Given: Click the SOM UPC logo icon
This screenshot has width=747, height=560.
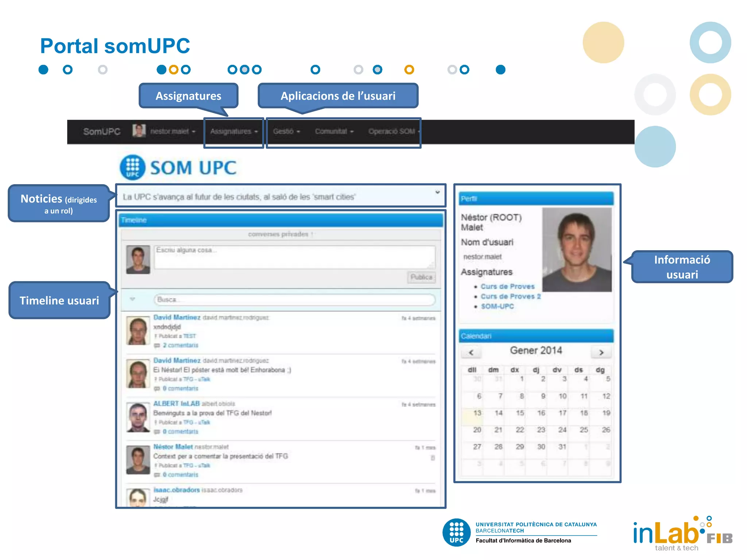Looking at the screenshot, I should (132, 168).
